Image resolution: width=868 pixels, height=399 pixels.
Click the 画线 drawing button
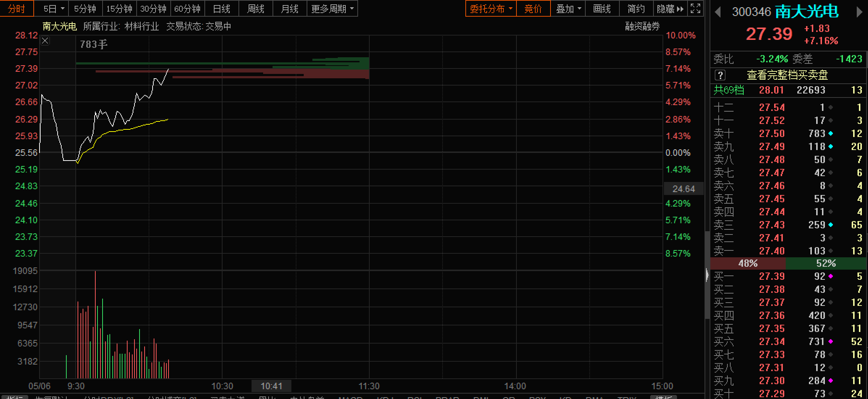[602, 9]
